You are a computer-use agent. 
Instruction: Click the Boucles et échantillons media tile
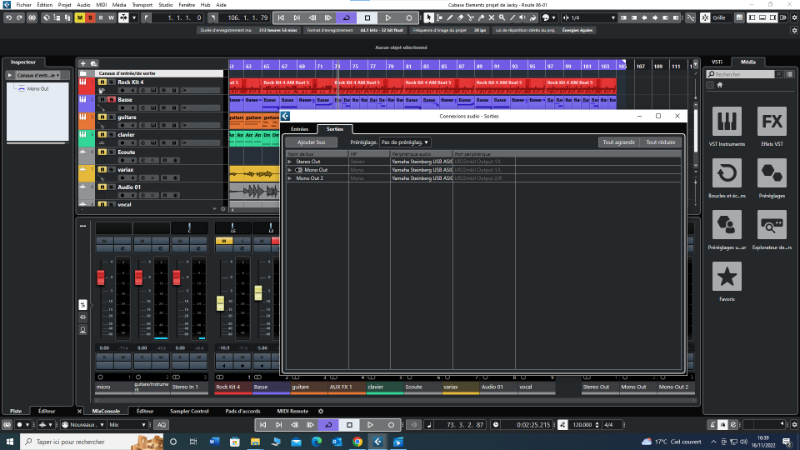(726, 173)
